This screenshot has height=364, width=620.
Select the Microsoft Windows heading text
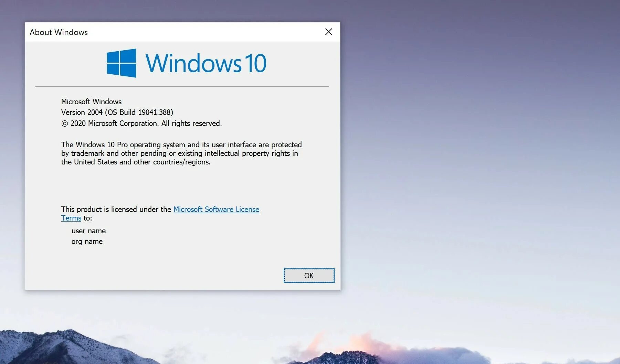(x=91, y=102)
